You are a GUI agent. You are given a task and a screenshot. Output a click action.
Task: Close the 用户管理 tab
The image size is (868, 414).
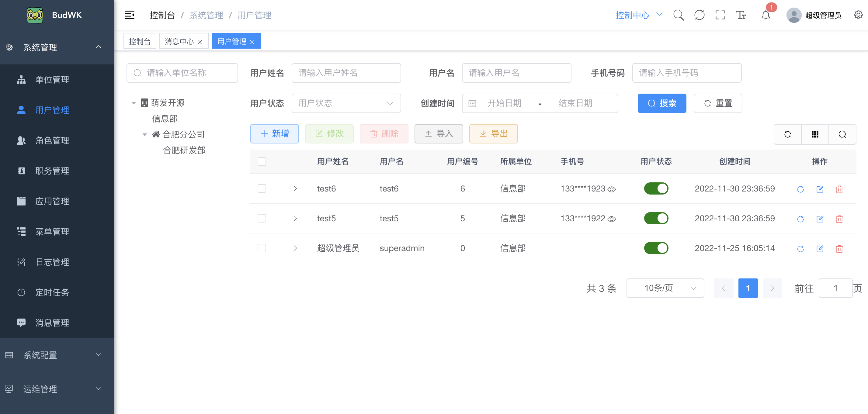252,42
